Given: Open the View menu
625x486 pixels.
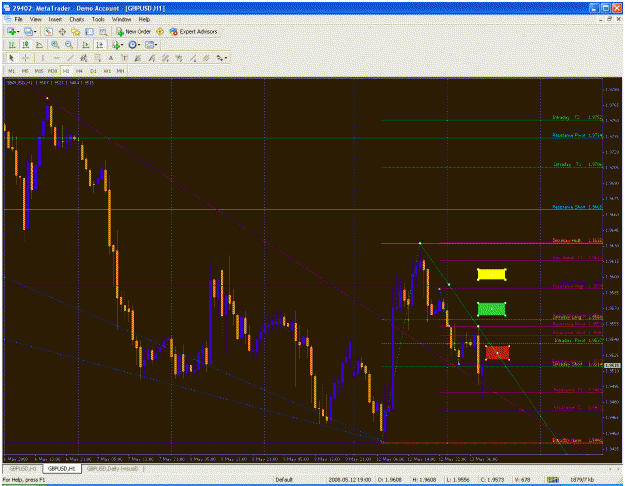Looking at the screenshot, I should click(x=35, y=19).
